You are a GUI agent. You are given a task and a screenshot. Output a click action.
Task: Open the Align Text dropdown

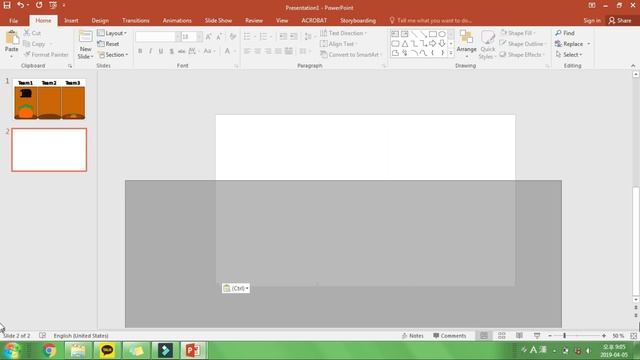[x=338, y=44]
